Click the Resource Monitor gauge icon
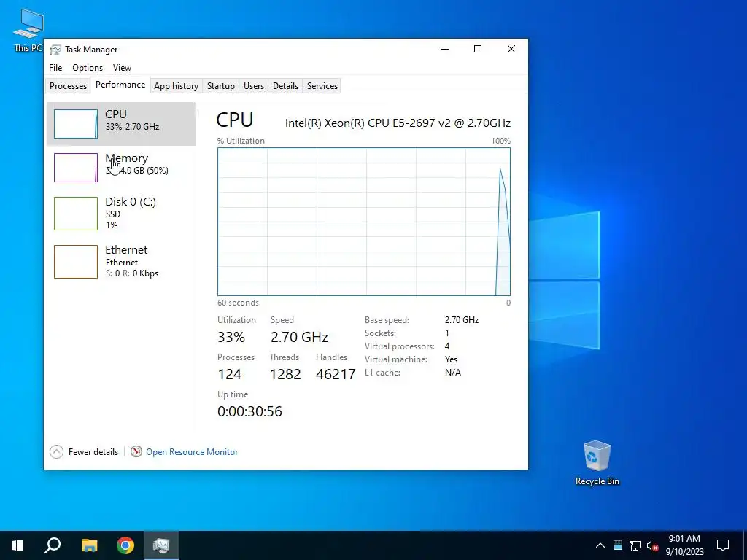The image size is (747, 560). pyautogui.click(x=136, y=451)
